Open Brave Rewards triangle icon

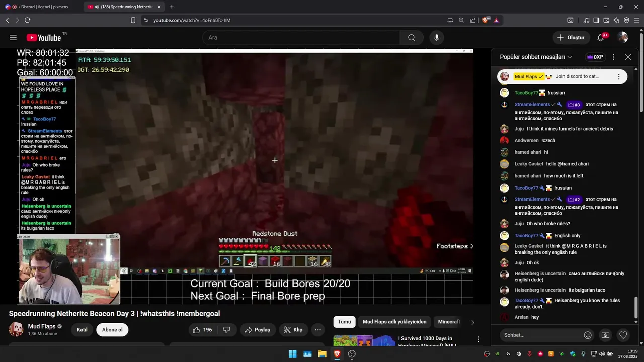click(x=496, y=20)
